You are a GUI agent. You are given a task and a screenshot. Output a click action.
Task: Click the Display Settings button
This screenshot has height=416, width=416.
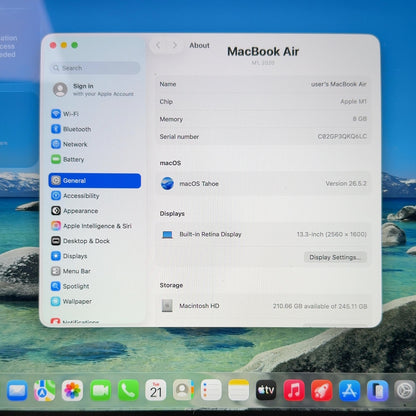335,257
